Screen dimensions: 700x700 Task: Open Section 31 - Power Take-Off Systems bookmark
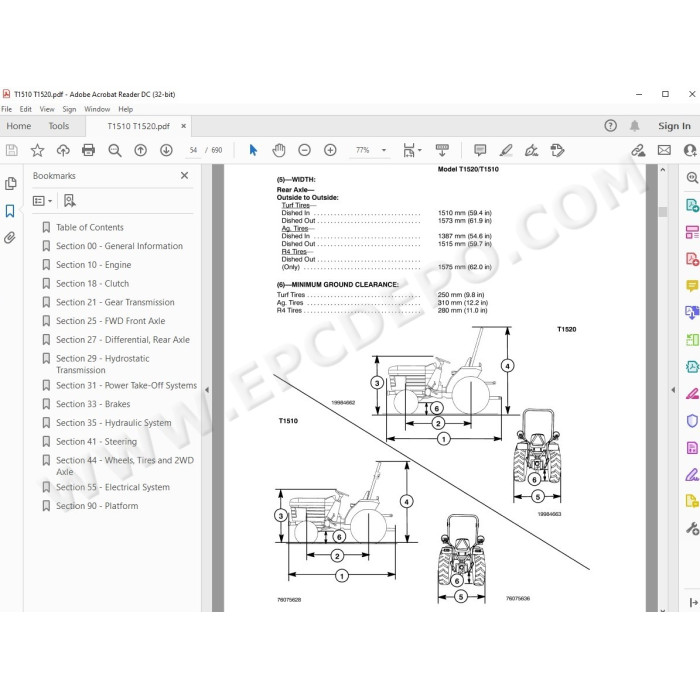click(126, 385)
